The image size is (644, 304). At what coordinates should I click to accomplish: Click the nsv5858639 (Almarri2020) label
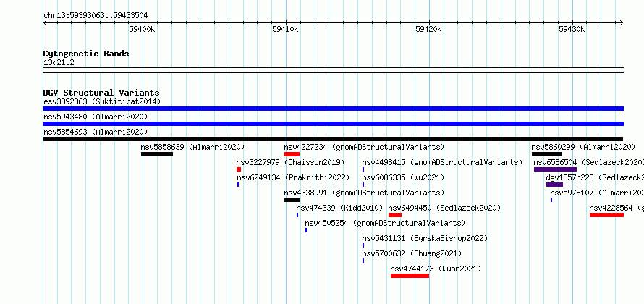(192, 147)
